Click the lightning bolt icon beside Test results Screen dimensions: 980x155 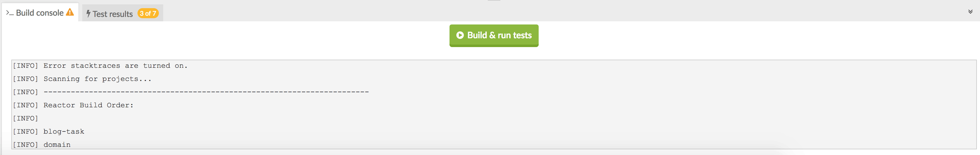[x=88, y=14]
